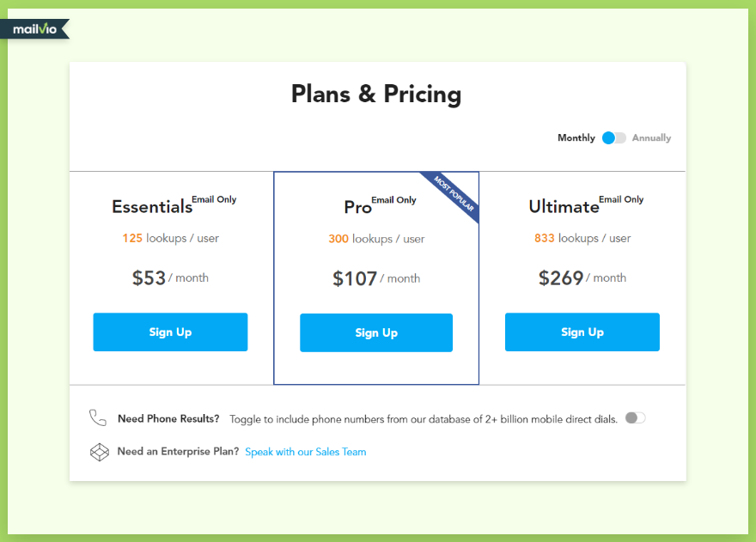The image size is (756, 542).
Task: Sign up for the Essentials plan
Action: 170,332
